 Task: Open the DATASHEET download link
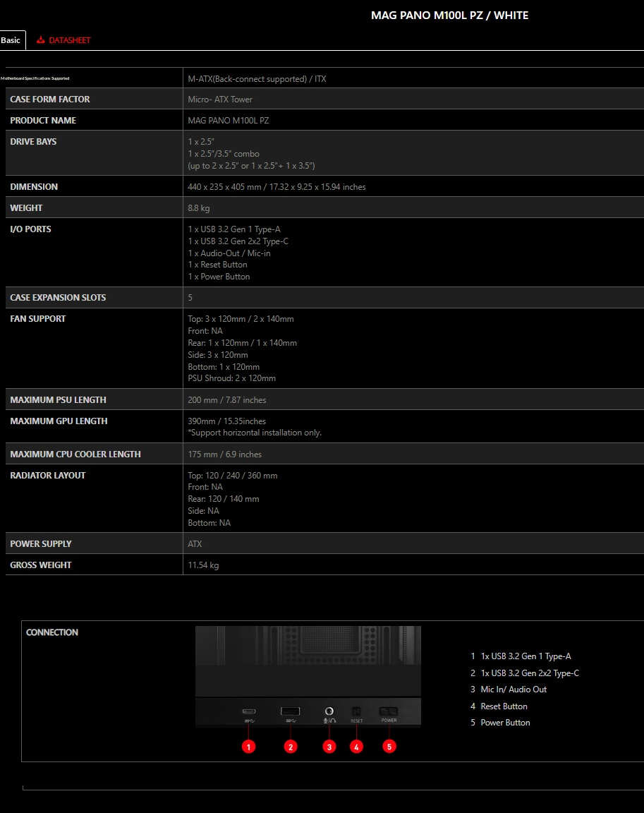click(69, 40)
